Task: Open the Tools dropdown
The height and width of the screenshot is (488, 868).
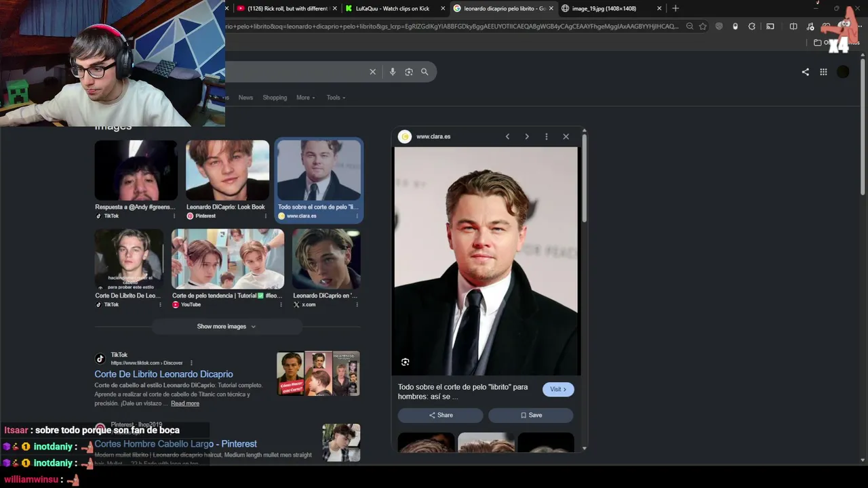Action: pyautogui.click(x=336, y=98)
